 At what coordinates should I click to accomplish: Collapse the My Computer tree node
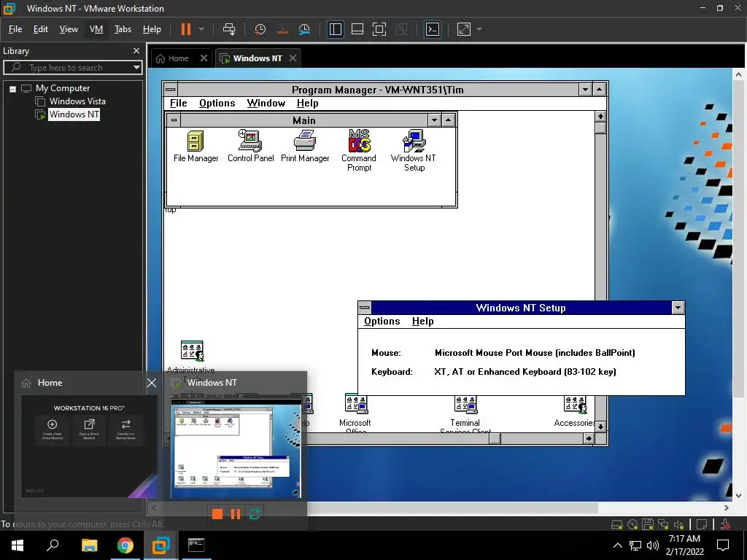coord(13,88)
